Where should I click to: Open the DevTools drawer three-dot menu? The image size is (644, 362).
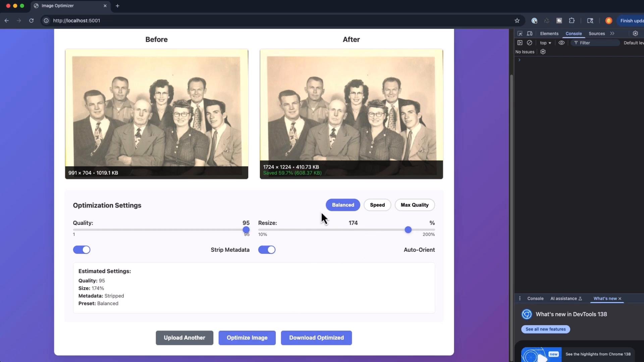pyautogui.click(x=520, y=298)
